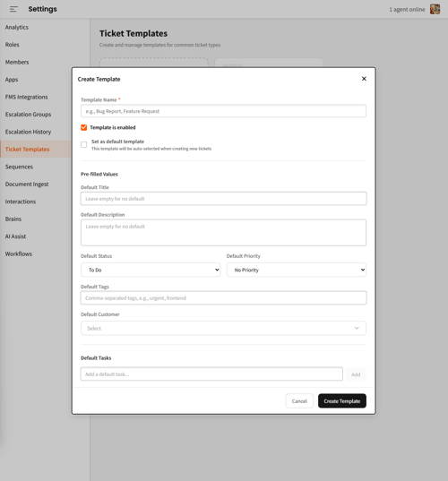This screenshot has height=481, width=448.
Task: Close the Create Template dialog
Action: 364,79
